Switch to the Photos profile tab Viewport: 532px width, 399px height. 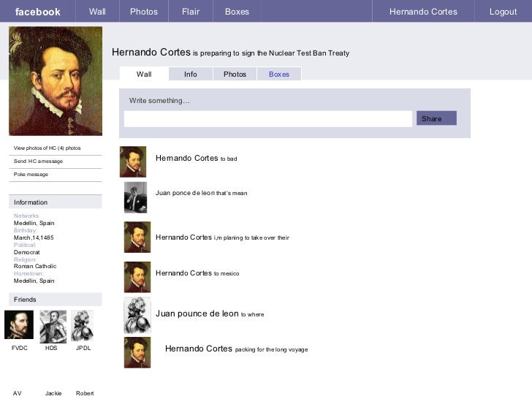pyautogui.click(x=235, y=74)
